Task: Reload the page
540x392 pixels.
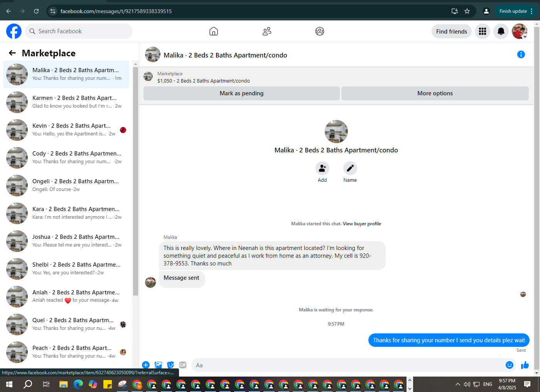Action: [x=36, y=11]
